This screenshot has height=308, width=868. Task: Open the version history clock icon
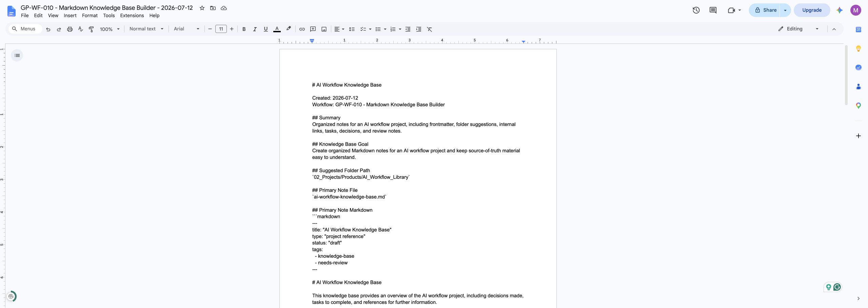696,10
